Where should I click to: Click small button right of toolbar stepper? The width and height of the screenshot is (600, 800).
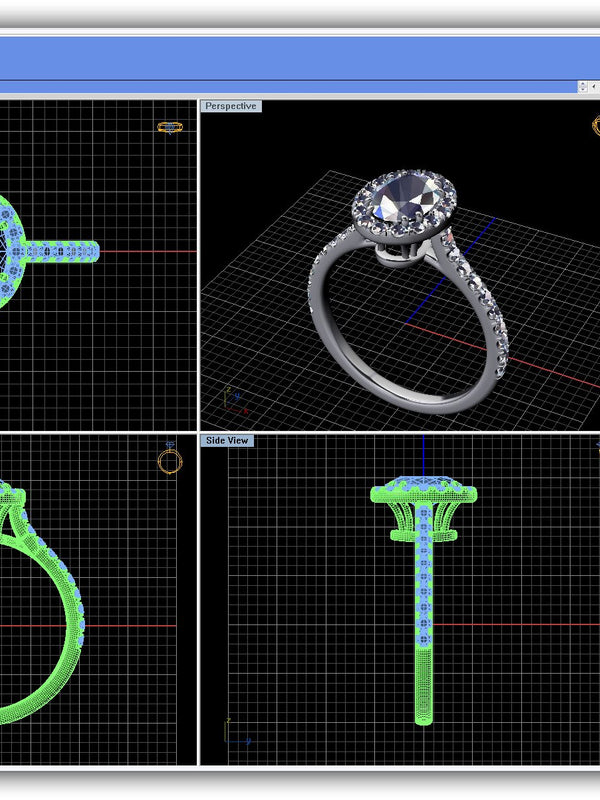[594, 88]
